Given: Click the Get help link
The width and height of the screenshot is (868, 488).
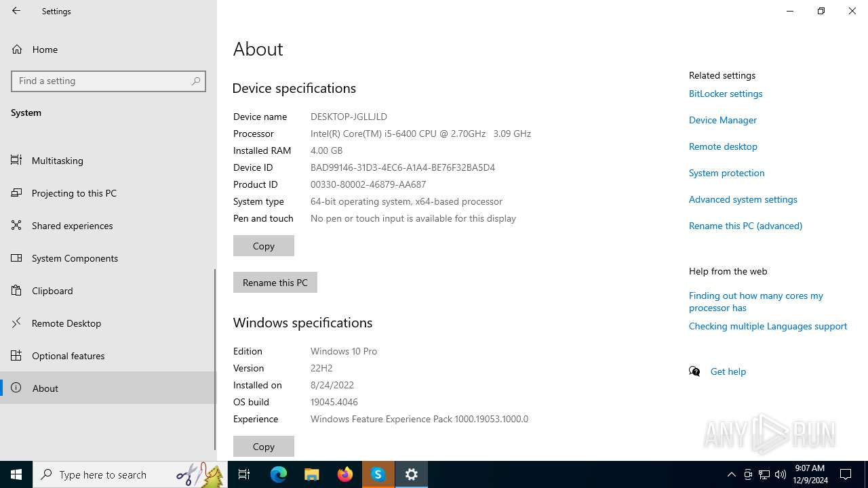Looking at the screenshot, I should coord(728,371).
